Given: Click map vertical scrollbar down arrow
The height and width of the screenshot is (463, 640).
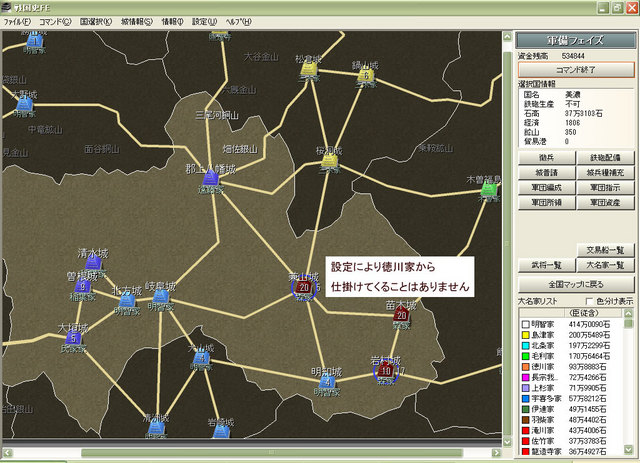Looking at the screenshot, I should click(507, 442).
